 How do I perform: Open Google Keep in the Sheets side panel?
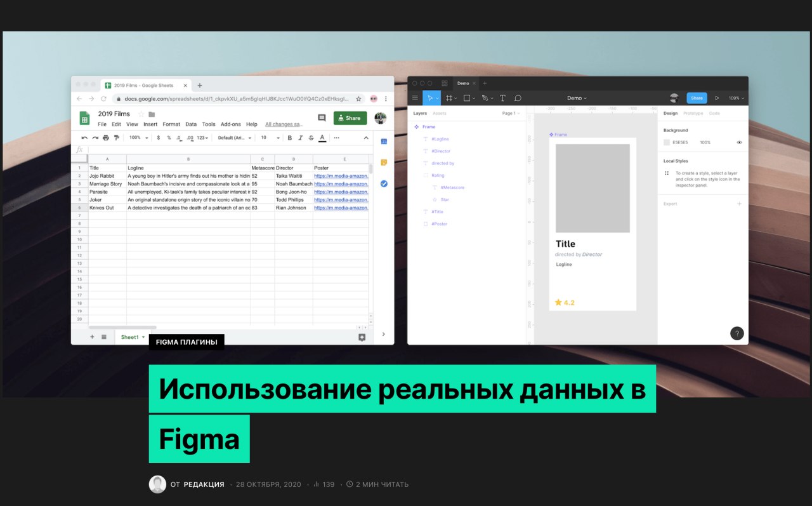click(x=384, y=163)
